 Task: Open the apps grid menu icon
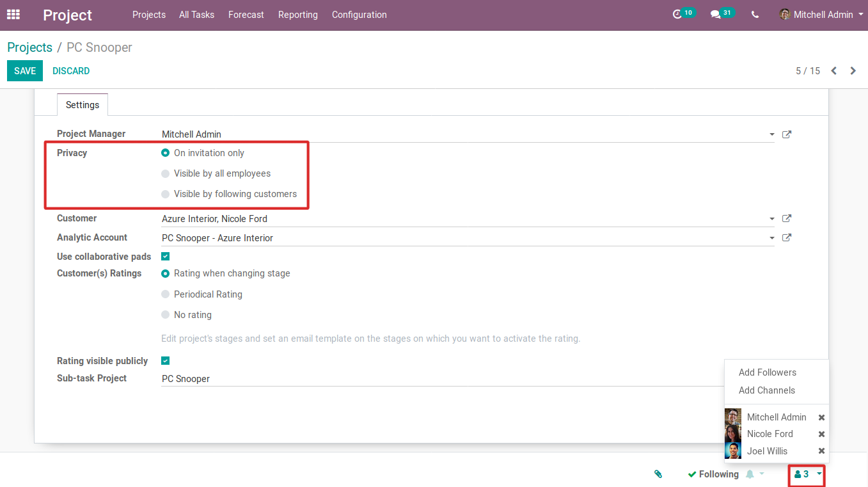coord(13,14)
